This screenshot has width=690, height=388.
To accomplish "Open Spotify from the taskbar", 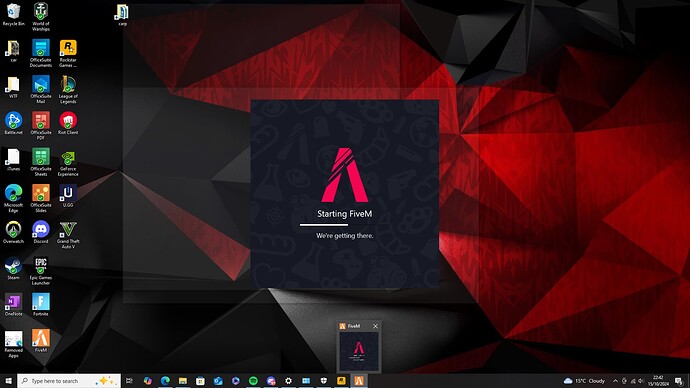I will [x=253, y=381].
